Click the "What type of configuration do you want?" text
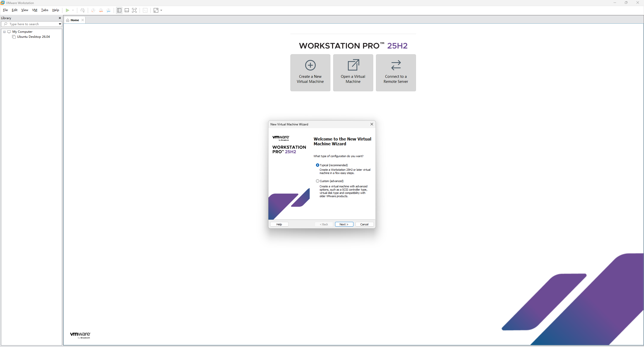 click(x=338, y=156)
